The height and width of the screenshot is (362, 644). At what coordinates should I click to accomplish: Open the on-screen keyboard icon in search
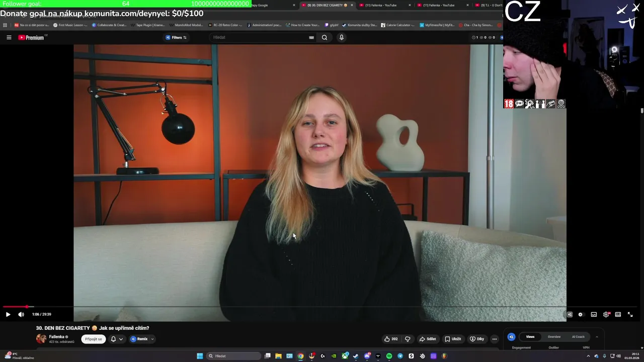(311, 37)
